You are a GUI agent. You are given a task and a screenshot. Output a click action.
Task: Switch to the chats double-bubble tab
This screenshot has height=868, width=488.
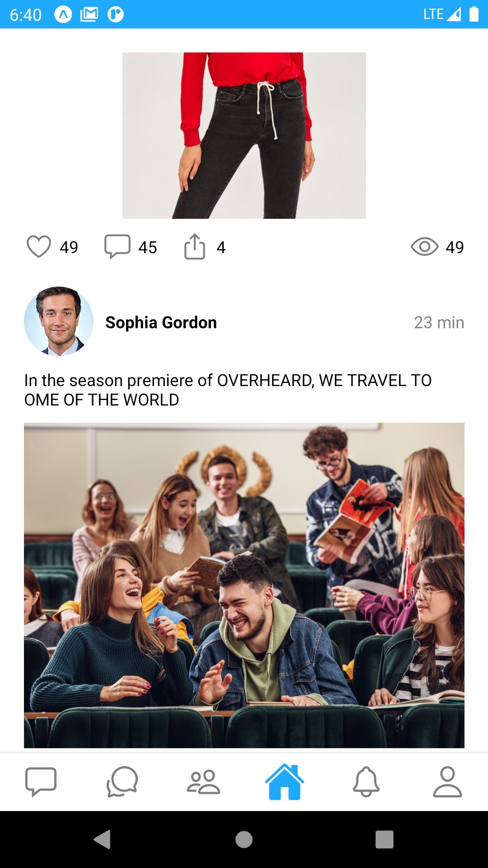coord(122,782)
